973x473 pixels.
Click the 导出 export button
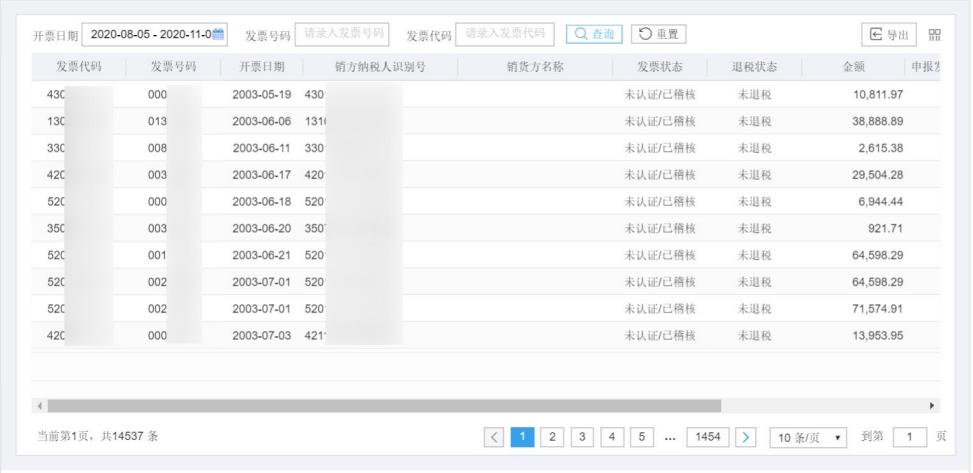(x=890, y=35)
